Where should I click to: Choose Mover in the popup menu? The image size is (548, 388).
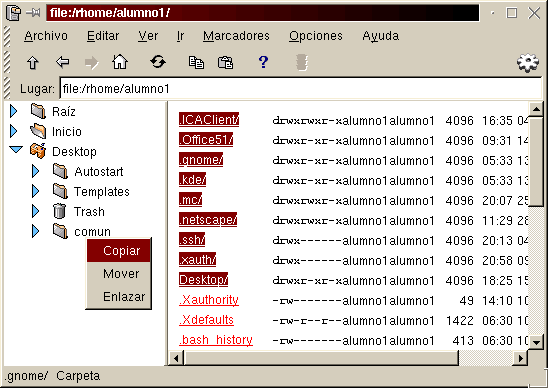point(119,273)
